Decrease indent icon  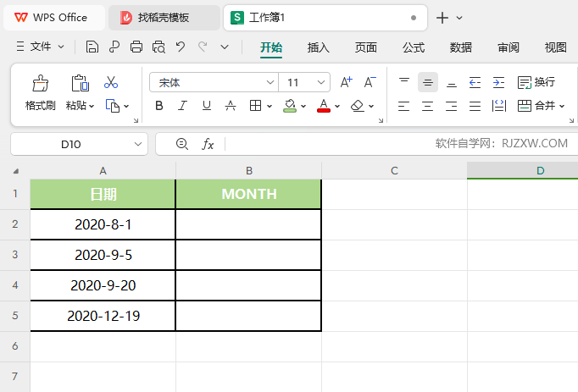475,82
